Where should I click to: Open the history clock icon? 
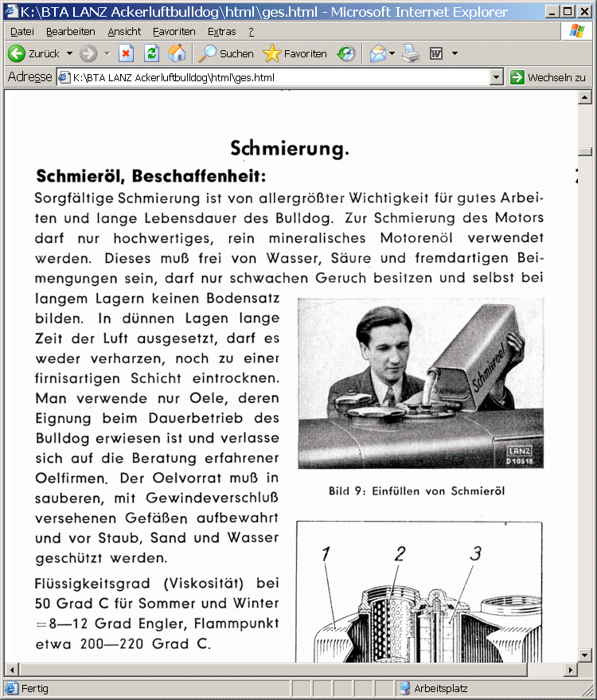coord(346,53)
